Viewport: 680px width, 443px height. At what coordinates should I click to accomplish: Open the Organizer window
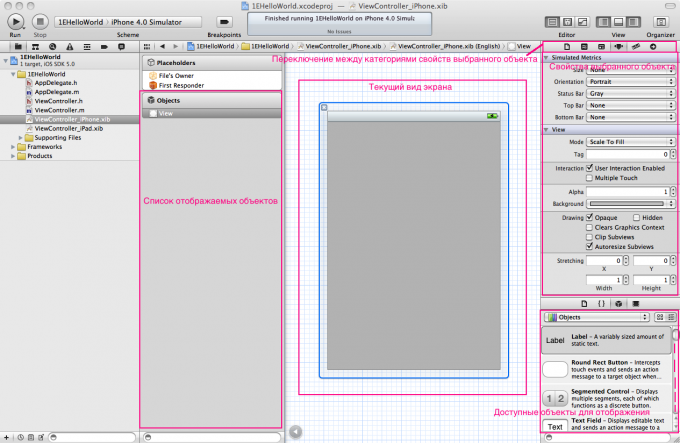pos(661,22)
